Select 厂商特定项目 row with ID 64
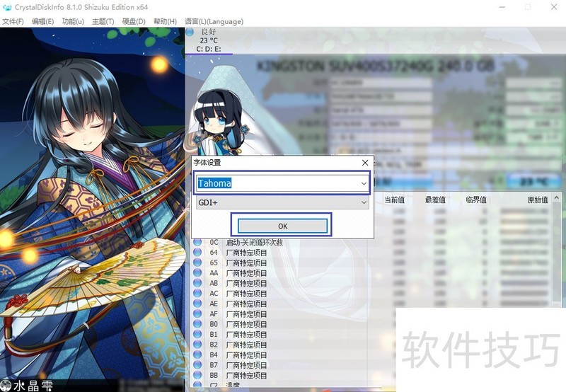 click(246, 253)
